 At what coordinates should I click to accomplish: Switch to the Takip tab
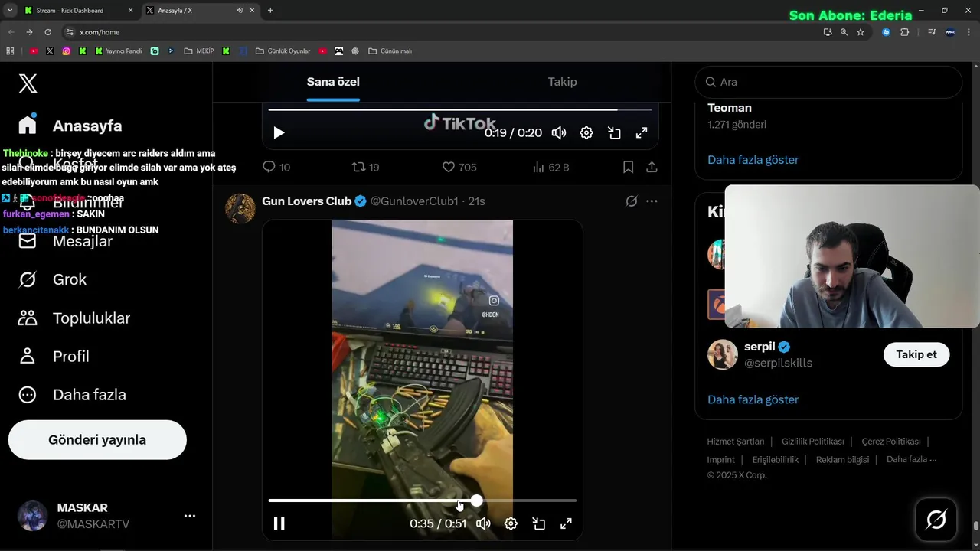click(x=562, y=82)
